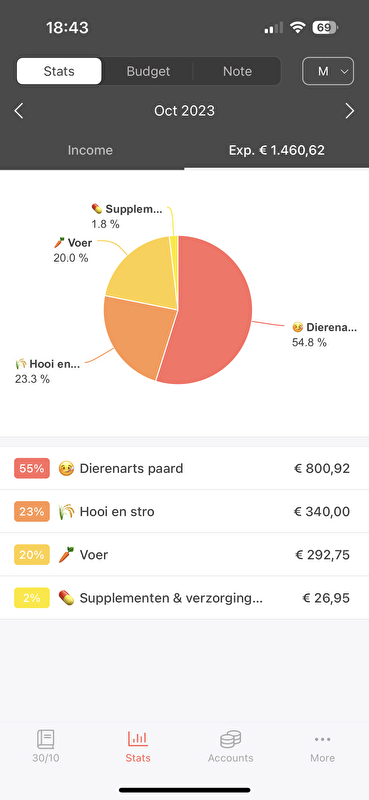
Task: Tap the Stats bar chart icon
Action: point(138,738)
